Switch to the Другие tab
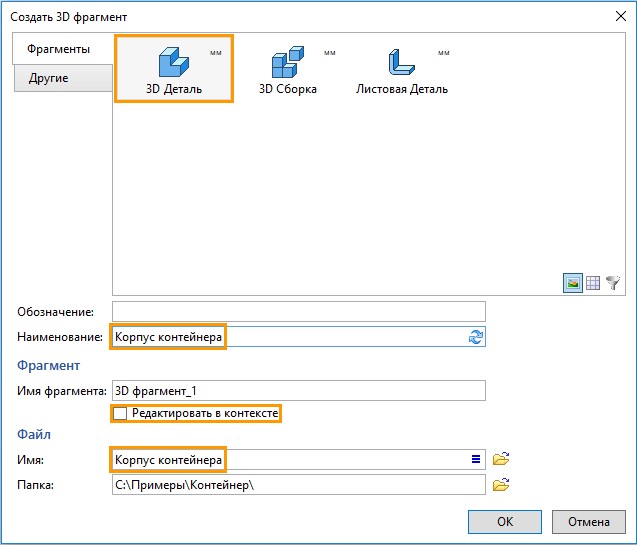This screenshot has width=637, height=545. 63,78
